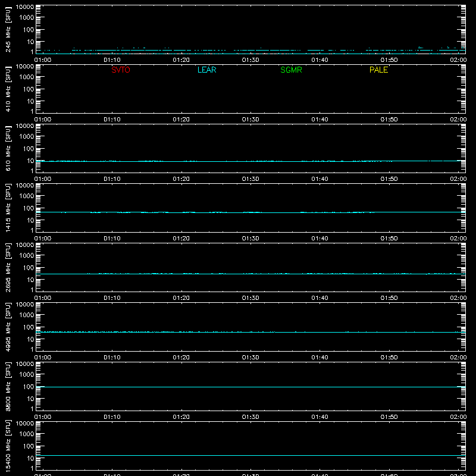This screenshot has width=476, height=476.
Task: Click the cyan flux trace in 15400 MHz panel
Action: click(250, 456)
